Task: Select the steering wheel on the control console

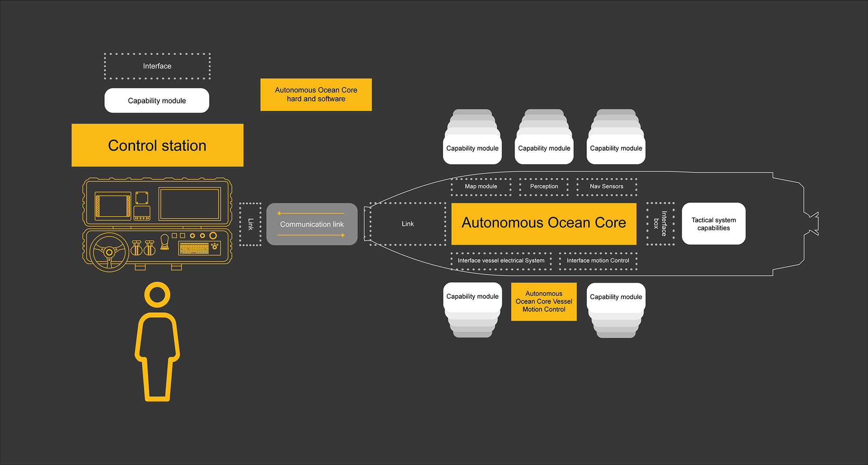Action: point(109,252)
